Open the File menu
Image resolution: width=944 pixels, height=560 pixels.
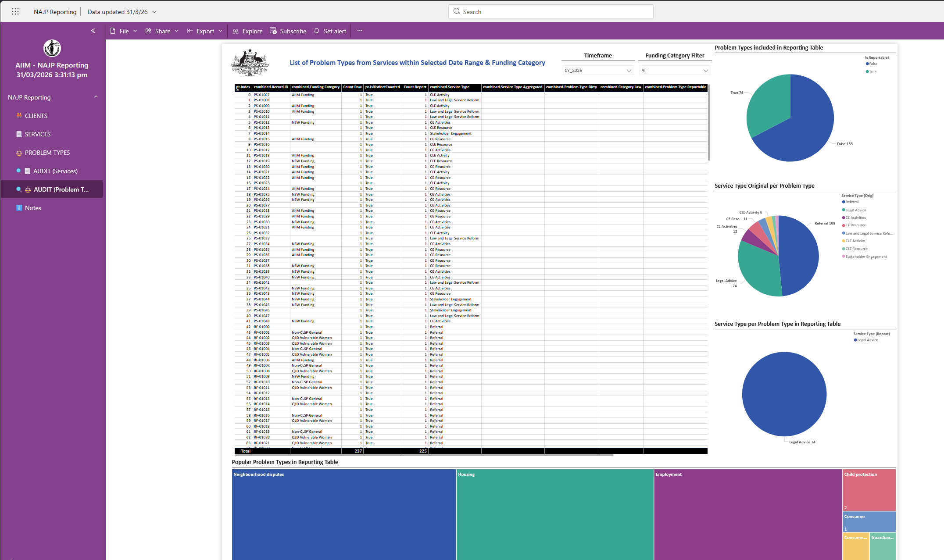click(124, 31)
